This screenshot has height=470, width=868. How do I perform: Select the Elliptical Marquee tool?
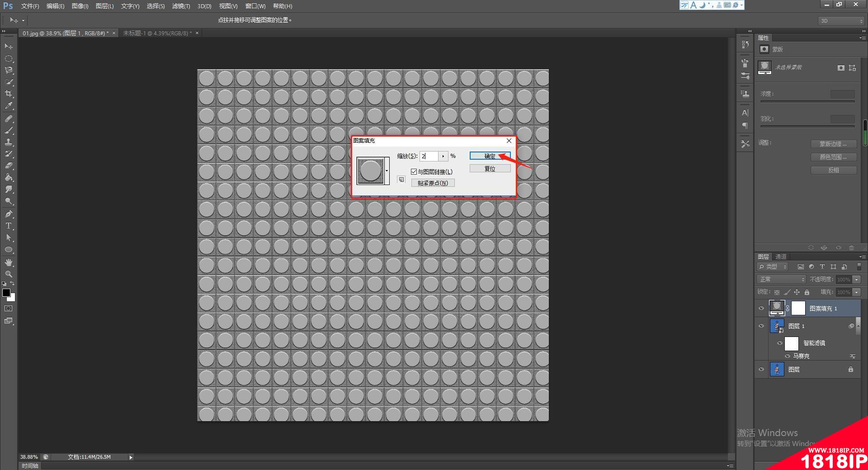point(9,58)
